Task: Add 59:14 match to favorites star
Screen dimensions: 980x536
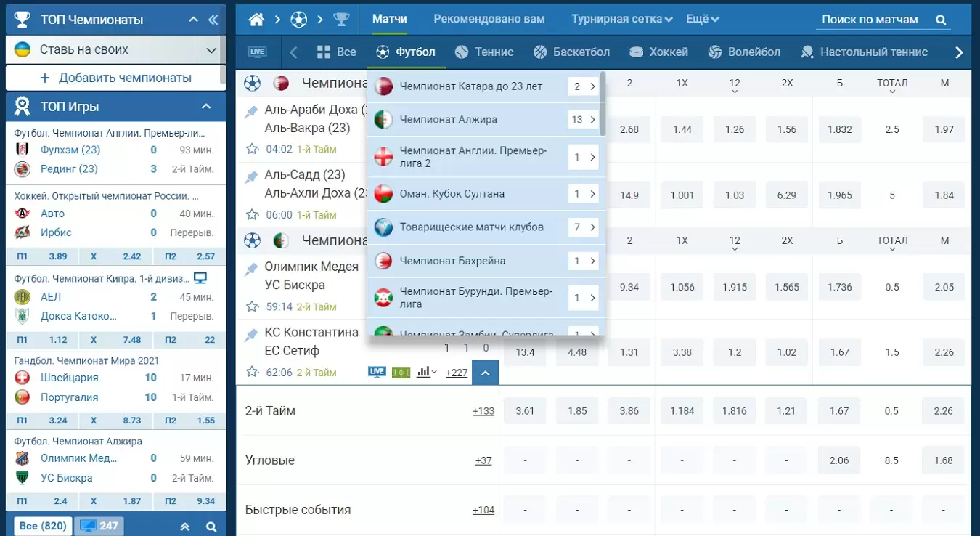Action: point(252,306)
